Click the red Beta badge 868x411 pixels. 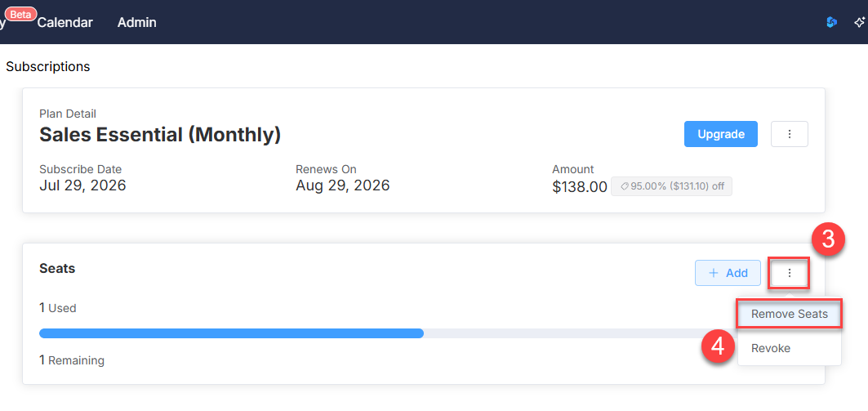[x=21, y=15]
